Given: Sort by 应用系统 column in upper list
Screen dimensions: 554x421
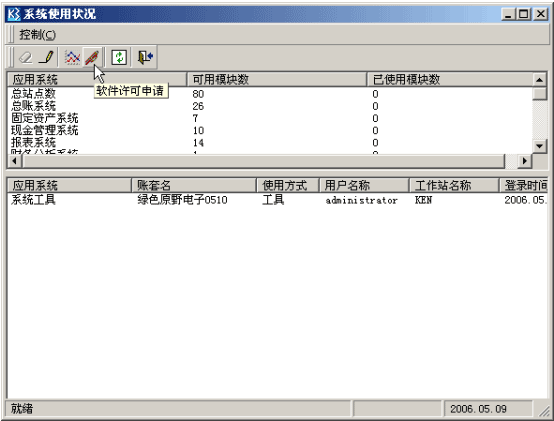Looking at the screenshot, I should coord(97,79).
